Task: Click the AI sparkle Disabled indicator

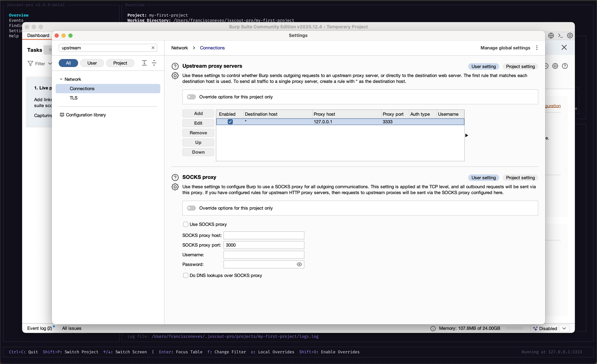Action: click(545, 328)
